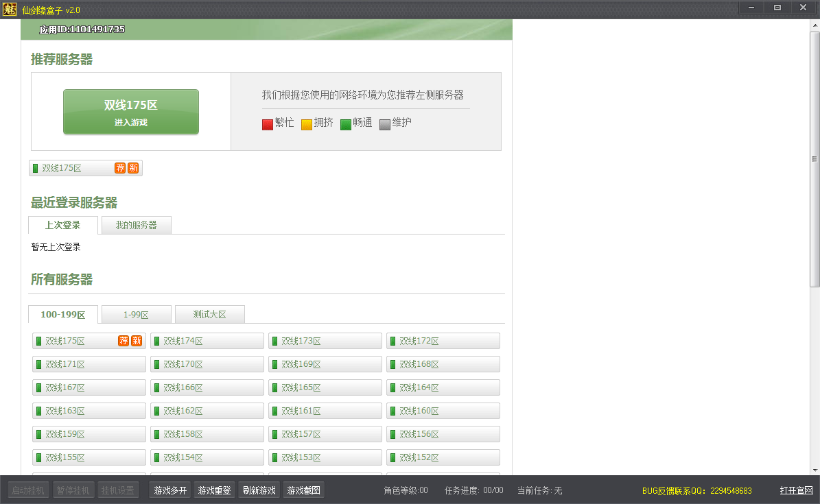
Task: Open the official site via 打开官网
Action: (x=797, y=490)
